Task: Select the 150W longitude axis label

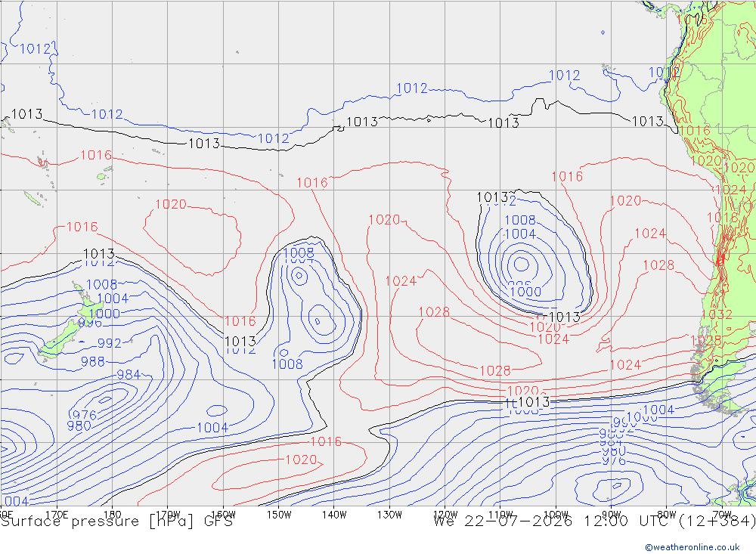Action: click(x=279, y=515)
